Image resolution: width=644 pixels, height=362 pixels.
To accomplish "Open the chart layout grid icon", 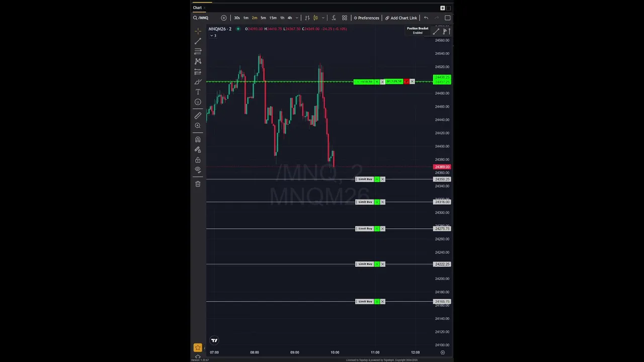I will click(x=345, y=18).
